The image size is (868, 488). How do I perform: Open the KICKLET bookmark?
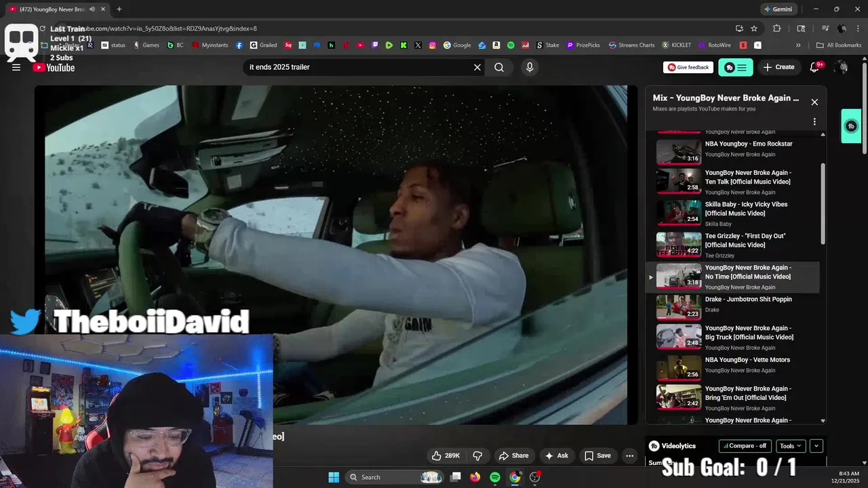click(676, 45)
